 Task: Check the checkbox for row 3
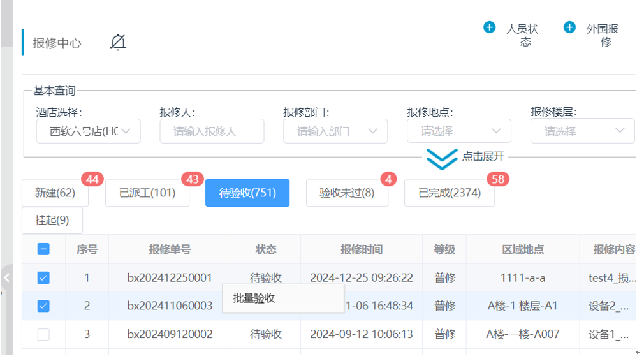click(43, 334)
